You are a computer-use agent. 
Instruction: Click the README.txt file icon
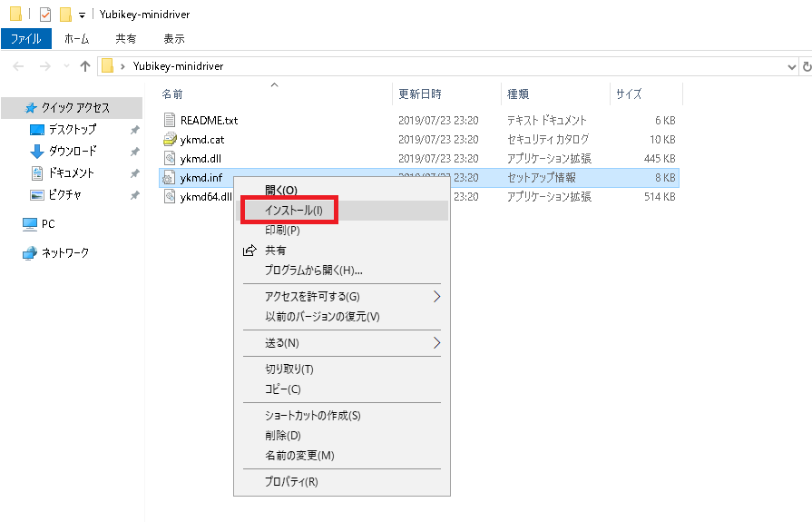[170, 120]
